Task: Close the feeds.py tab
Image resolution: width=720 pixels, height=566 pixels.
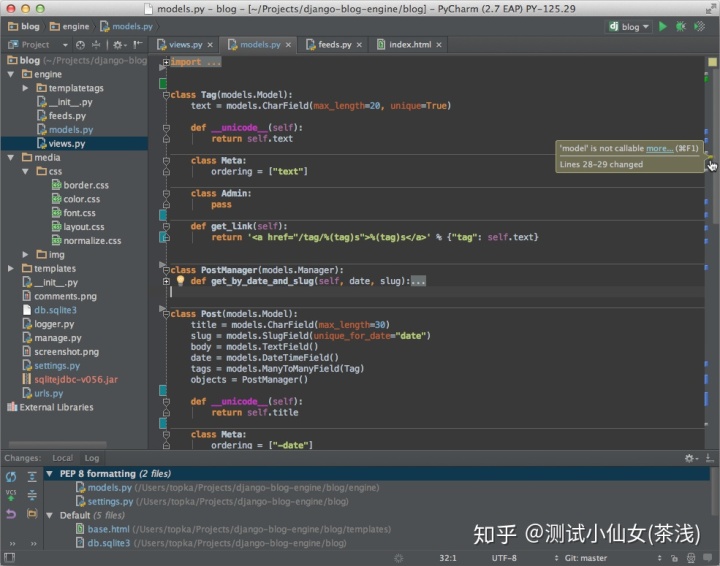Action: click(359, 45)
